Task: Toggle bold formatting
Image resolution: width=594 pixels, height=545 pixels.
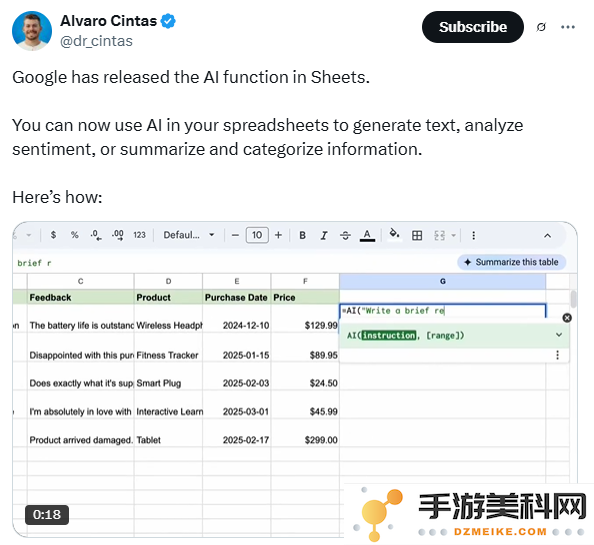Action: [x=302, y=235]
